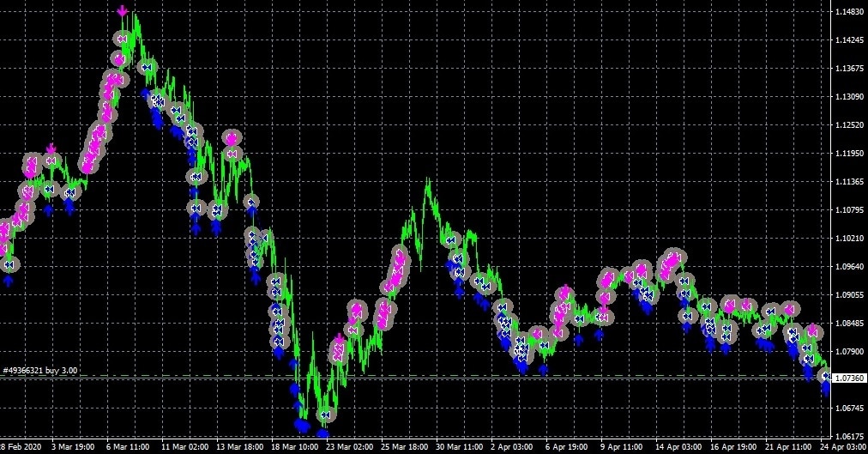Click the 1.10795 price axis label
Viewport: 868px width, 454px height.
pyautogui.click(x=849, y=210)
